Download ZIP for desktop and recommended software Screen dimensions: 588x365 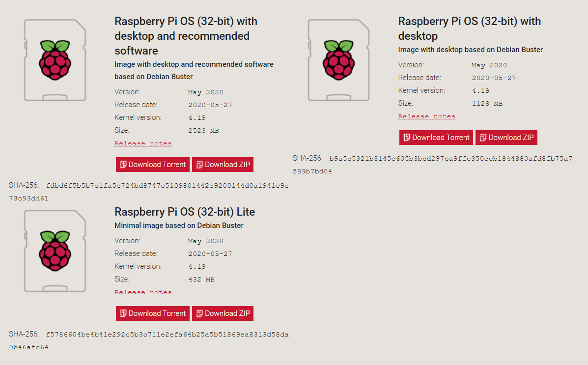click(x=223, y=165)
